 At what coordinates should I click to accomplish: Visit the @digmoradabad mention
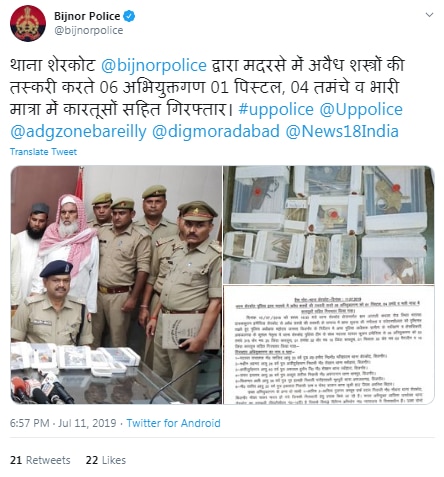click(216, 131)
